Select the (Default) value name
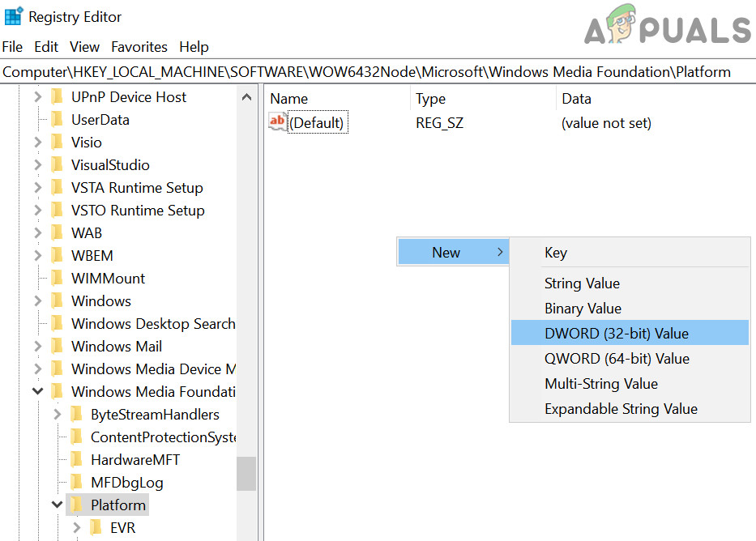This screenshot has width=756, height=541. [318, 123]
